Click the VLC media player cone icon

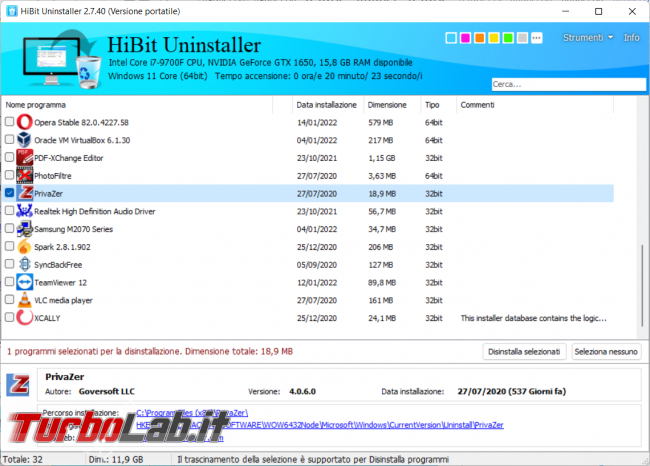[24, 300]
